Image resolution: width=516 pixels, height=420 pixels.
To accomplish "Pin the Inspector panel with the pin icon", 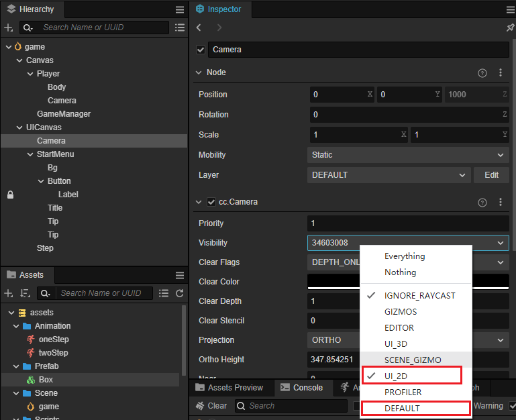I will pyautogui.click(x=510, y=28).
